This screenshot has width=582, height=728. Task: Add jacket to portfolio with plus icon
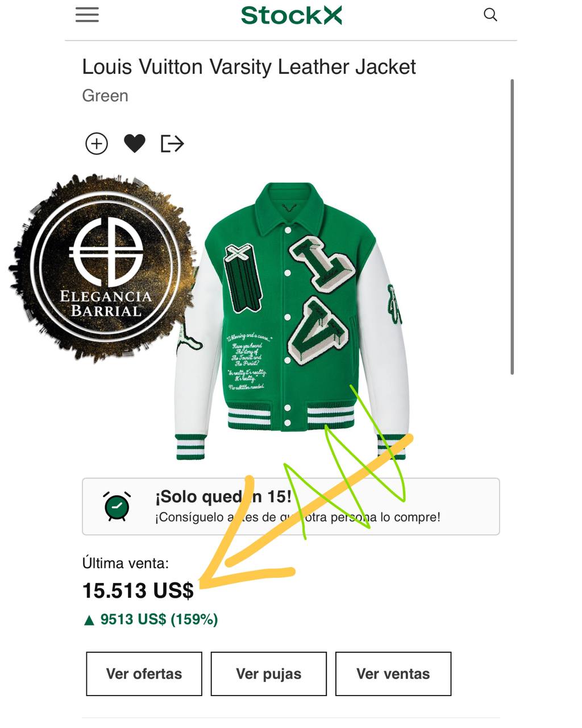(97, 144)
